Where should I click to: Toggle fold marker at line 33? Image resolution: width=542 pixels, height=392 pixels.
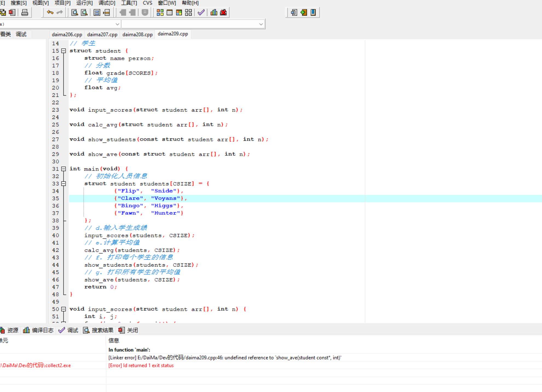point(63,184)
